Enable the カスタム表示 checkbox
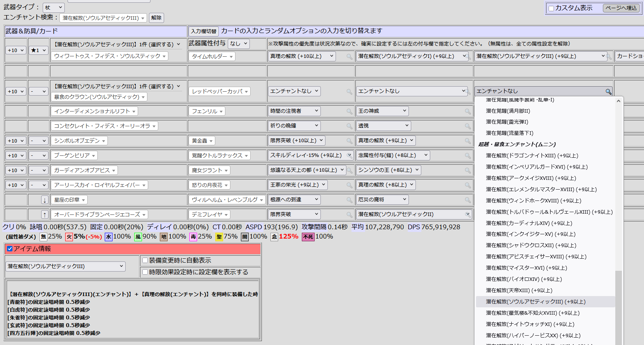This screenshot has width=644, height=345. (551, 8)
